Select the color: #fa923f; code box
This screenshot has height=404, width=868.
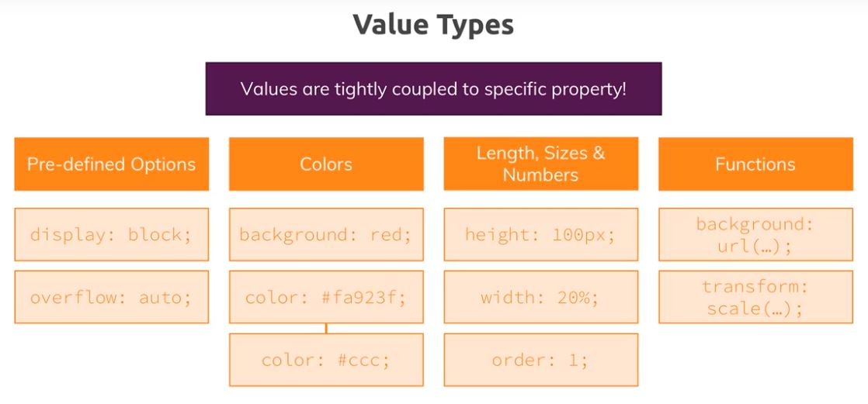point(326,297)
